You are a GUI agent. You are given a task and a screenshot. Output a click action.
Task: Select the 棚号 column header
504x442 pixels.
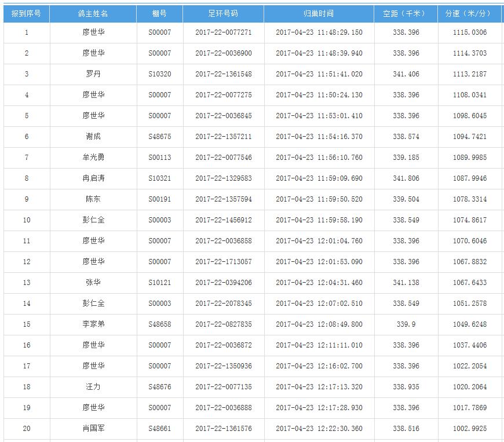pos(159,13)
